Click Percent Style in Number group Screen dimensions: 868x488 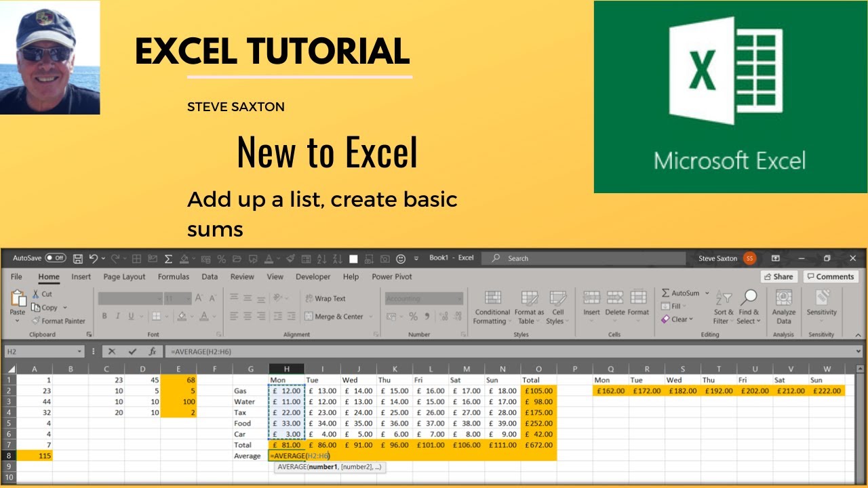[413, 317]
